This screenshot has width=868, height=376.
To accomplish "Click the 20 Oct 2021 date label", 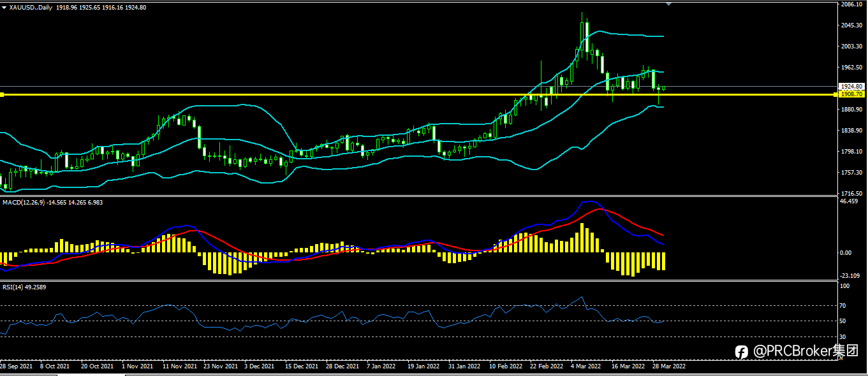I will [x=96, y=367].
